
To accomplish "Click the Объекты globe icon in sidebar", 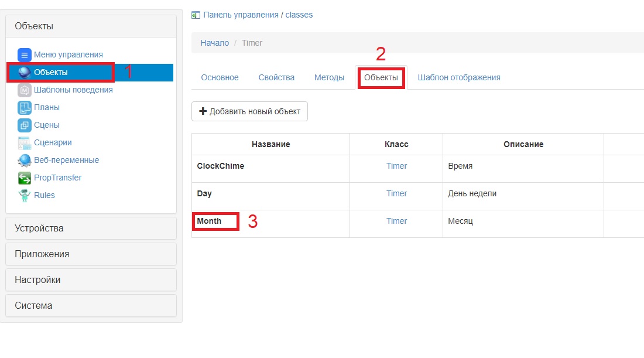I will coord(24,72).
